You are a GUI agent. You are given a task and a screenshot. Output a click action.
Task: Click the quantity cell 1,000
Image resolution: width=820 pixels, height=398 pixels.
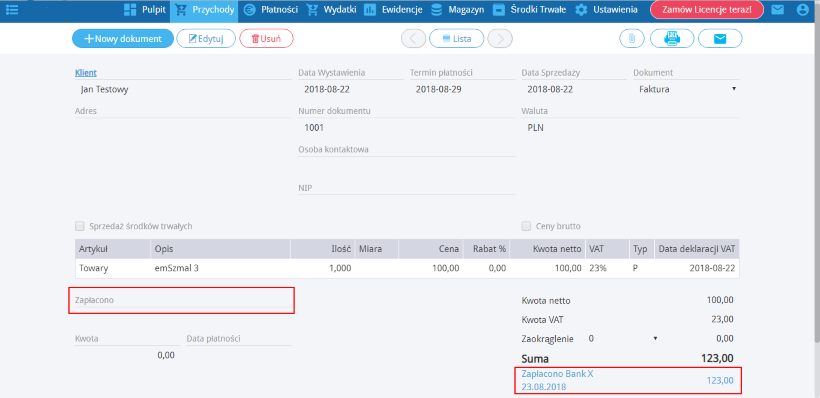(x=322, y=268)
